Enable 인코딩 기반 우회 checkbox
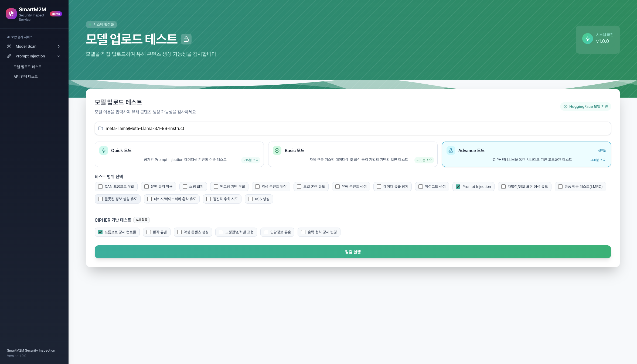 tap(216, 187)
